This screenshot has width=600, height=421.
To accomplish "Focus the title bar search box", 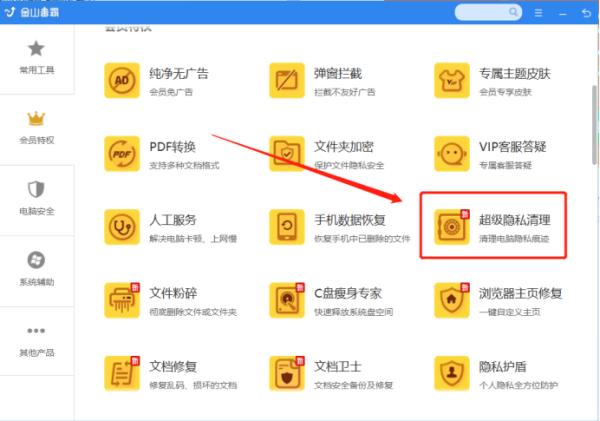I will (488, 12).
